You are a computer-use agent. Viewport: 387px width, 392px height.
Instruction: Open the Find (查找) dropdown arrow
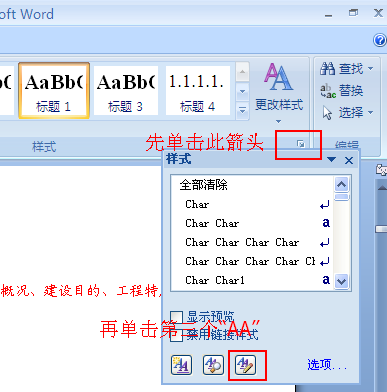pyautogui.click(x=370, y=69)
